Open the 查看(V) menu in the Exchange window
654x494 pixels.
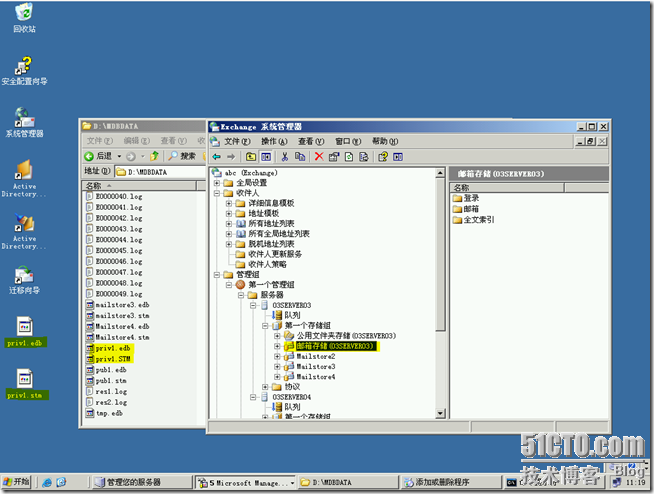(311, 141)
